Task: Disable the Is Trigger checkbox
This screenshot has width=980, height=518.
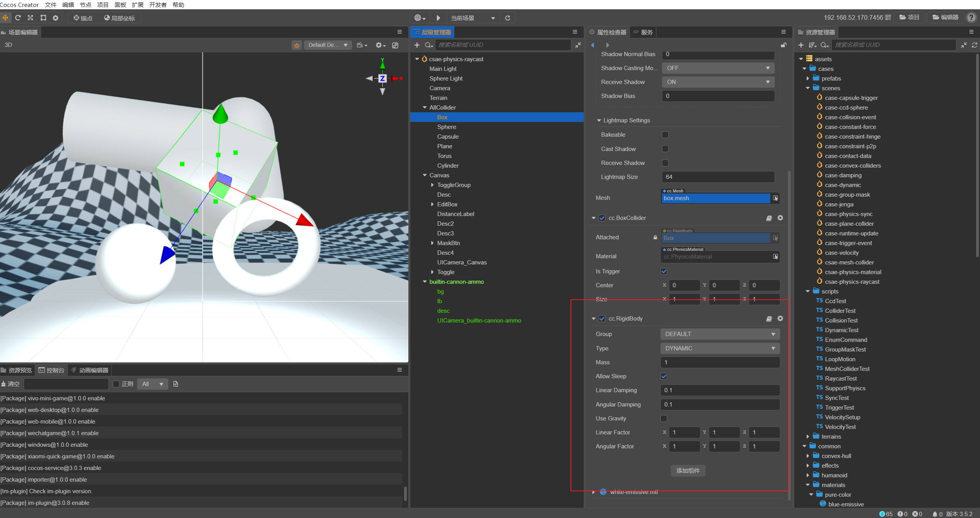Action: pos(664,271)
